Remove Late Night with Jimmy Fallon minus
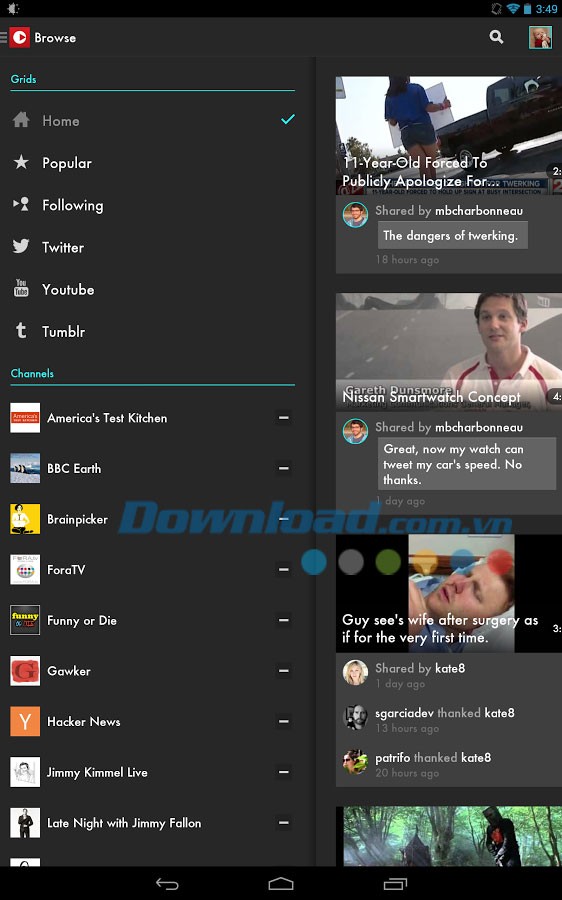The image size is (562, 900). (284, 823)
